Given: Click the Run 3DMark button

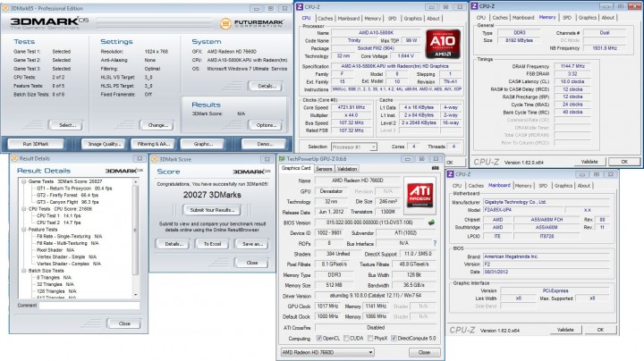Looking at the screenshot, I should [36, 144].
